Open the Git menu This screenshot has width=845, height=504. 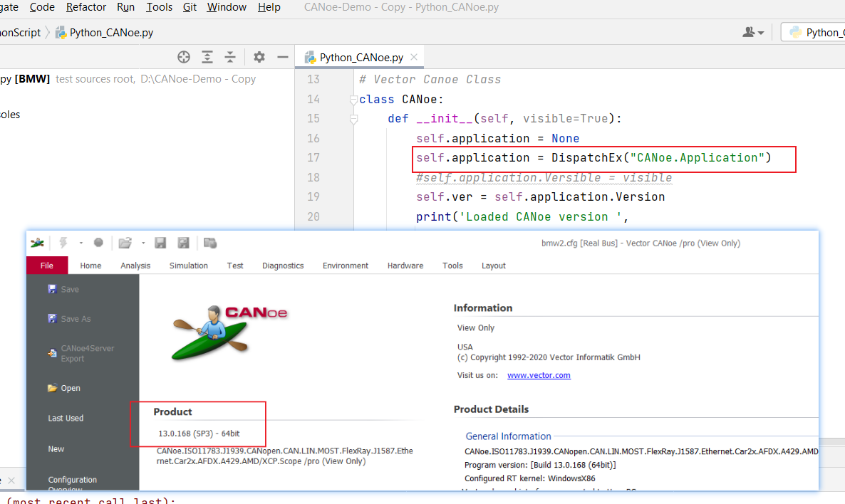(190, 7)
